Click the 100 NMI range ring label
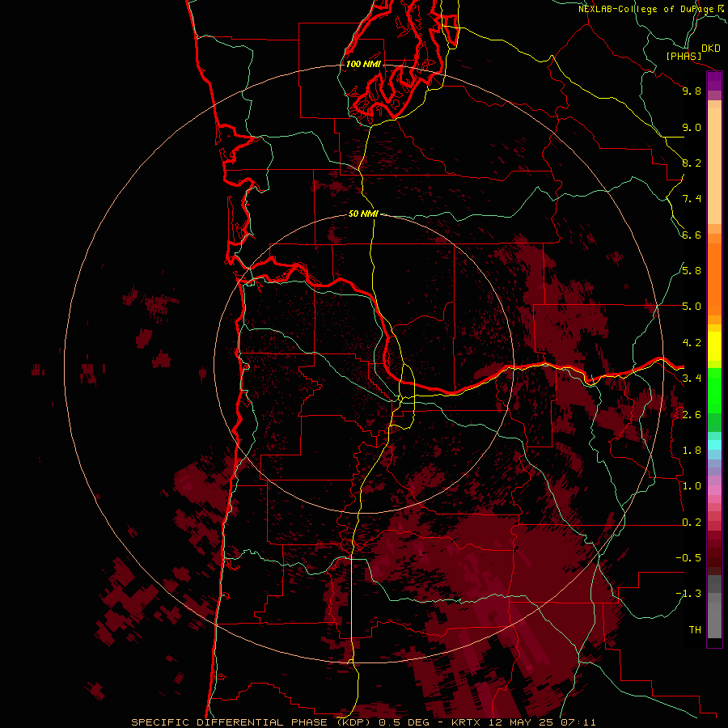Image resolution: width=728 pixels, height=728 pixels. coord(363,64)
